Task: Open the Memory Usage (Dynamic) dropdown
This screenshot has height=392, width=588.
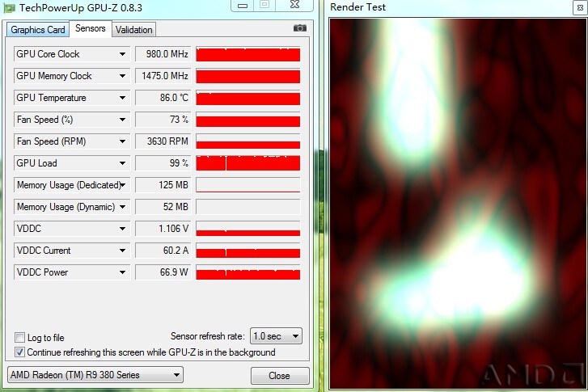Action: pyautogui.click(x=122, y=207)
